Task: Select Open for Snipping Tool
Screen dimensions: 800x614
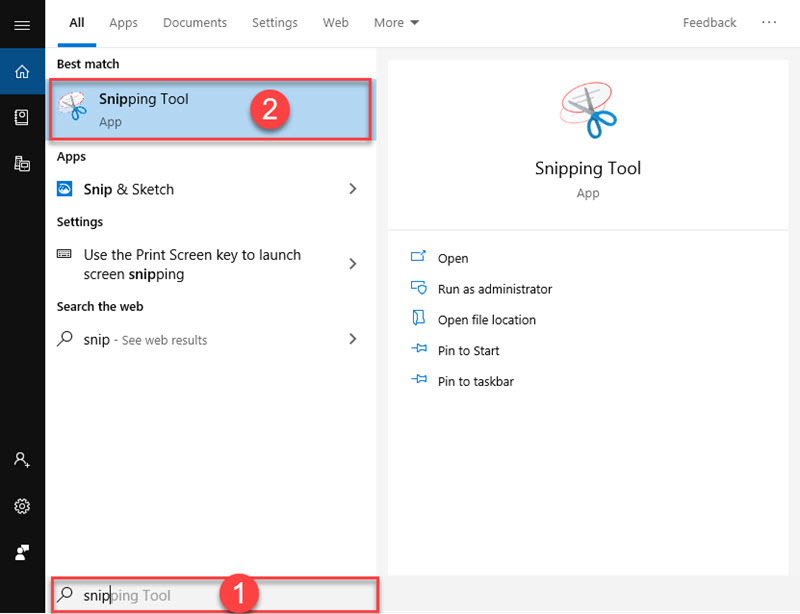Action: [x=453, y=258]
